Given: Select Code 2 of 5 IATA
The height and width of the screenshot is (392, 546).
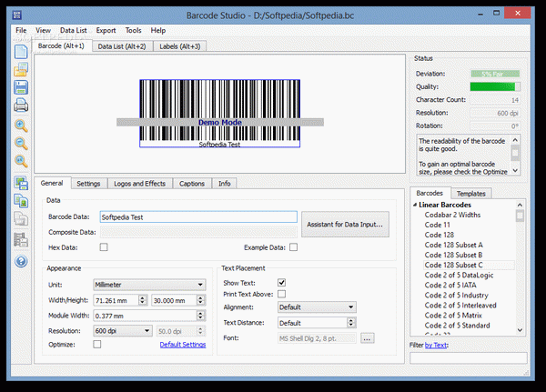Looking at the screenshot, I should click(x=450, y=285).
